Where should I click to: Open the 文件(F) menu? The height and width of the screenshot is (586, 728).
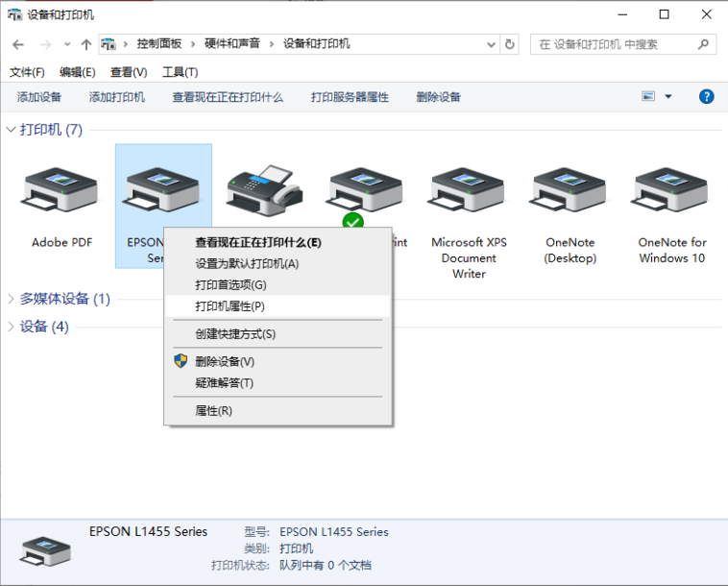pos(27,72)
